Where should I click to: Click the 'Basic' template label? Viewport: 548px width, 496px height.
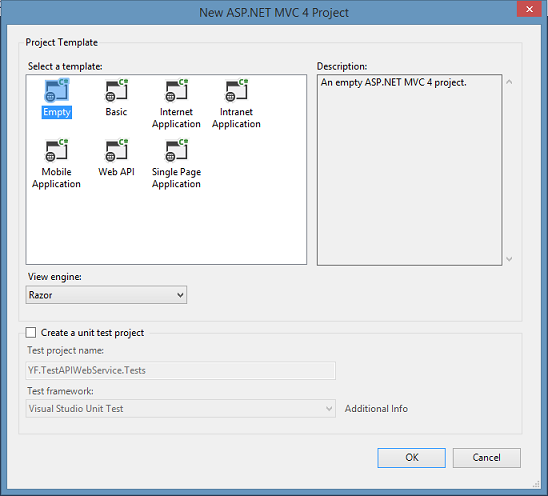click(x=116, y=112)
